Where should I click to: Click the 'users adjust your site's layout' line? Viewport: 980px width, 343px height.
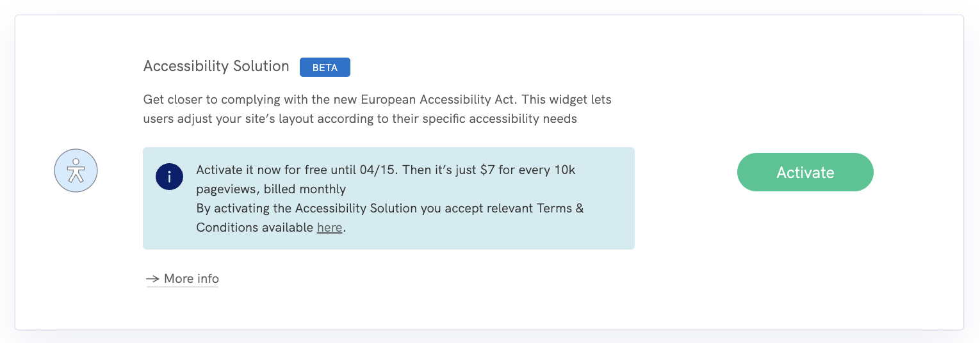coord(231,118)
